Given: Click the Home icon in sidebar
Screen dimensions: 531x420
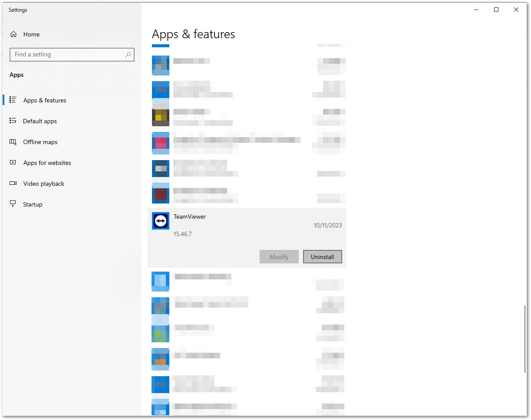Looking at the screenshot, I should pyautogui.click(x=13, y=34).
